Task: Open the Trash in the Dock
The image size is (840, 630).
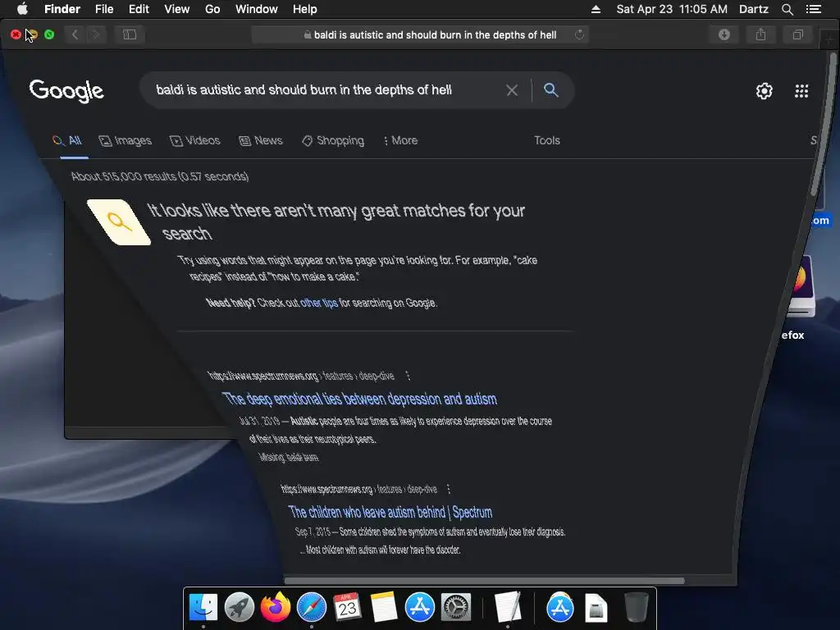Action: 637,608
